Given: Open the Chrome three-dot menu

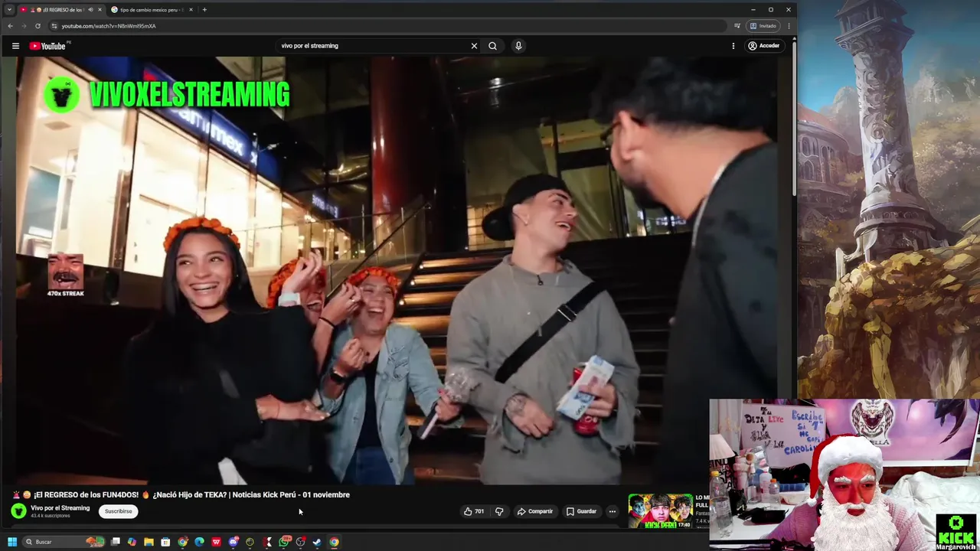Looking at the screenshot, I should (x=789, y=26).
